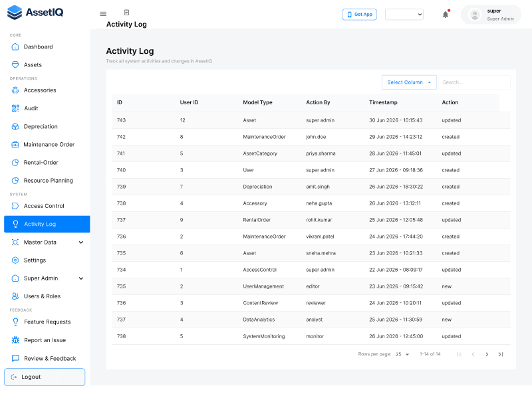This screenshot has height=394, width=532.
Task: Open the notifications bell
Action: (446, 15)
